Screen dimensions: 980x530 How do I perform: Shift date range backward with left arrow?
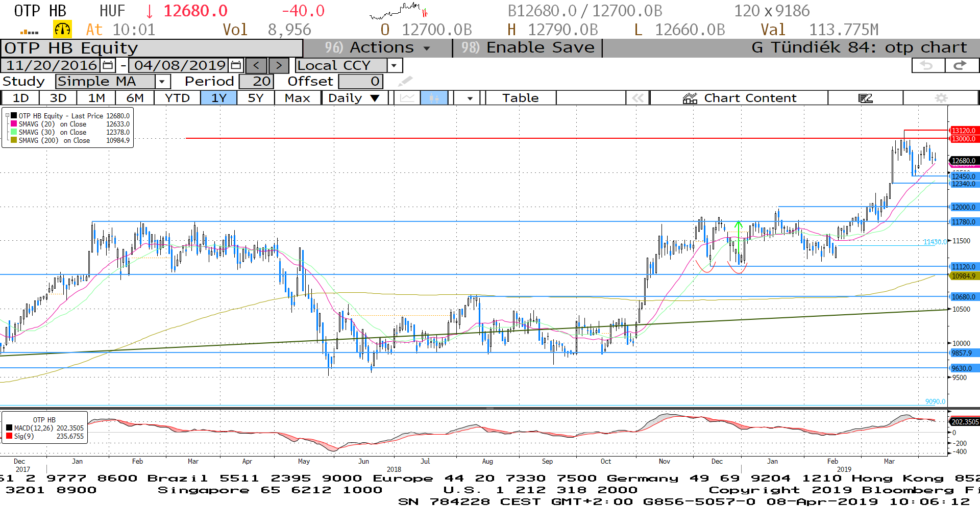coord(256,65)
